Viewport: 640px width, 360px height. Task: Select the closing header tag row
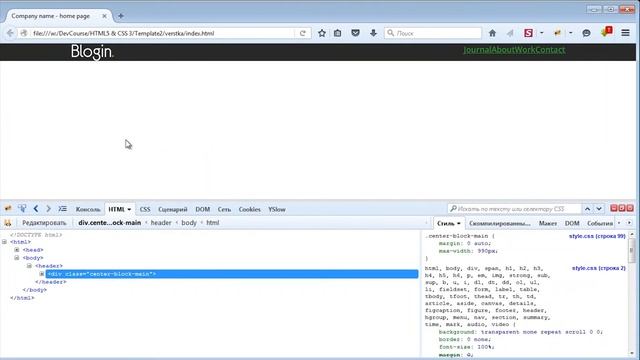coord(51,282)
